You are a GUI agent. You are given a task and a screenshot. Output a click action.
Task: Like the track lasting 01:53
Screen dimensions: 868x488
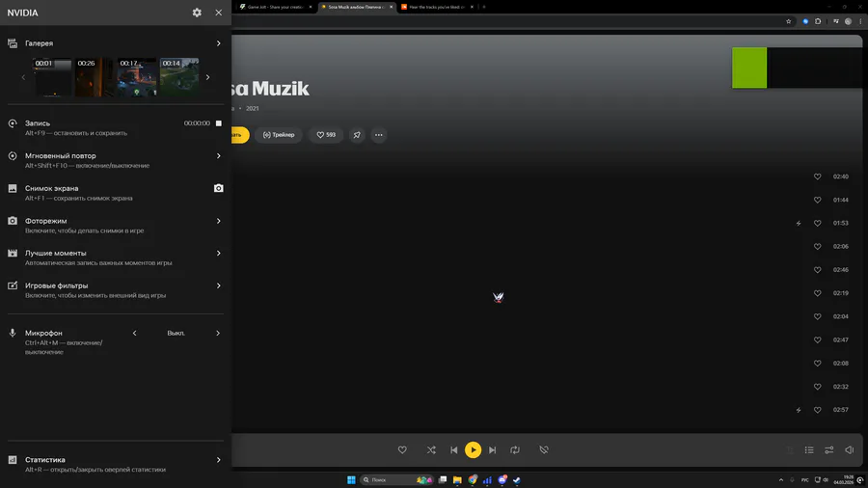click(x=817, y=223)
